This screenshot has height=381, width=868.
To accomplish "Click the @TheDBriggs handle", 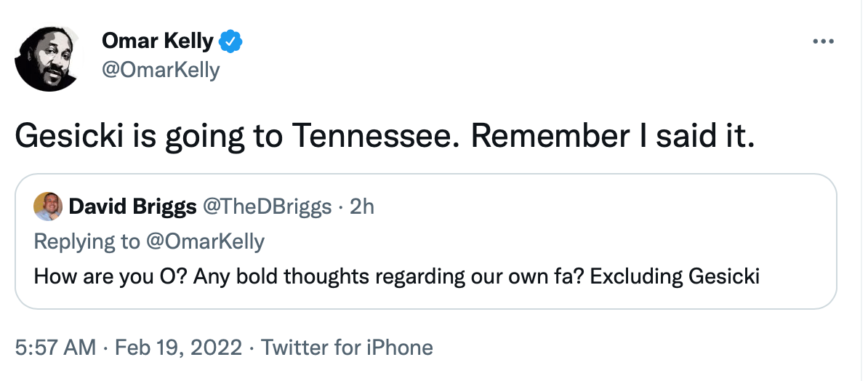I will coord(267,207).
